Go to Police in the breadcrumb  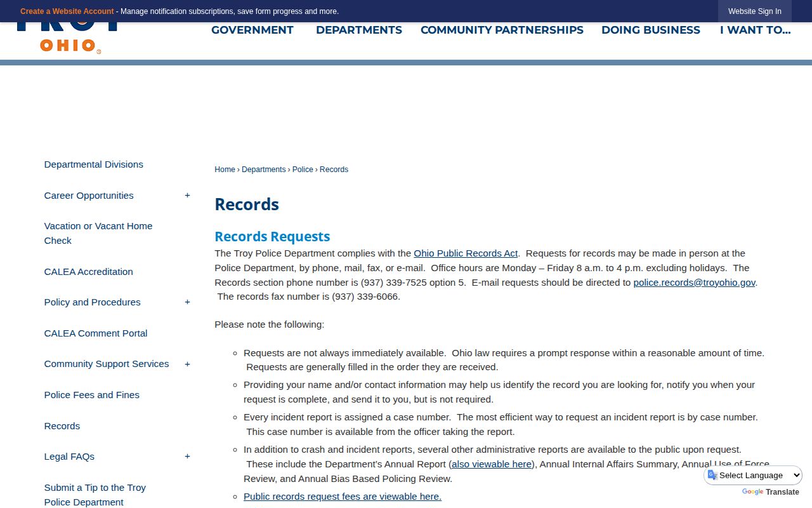303,170
